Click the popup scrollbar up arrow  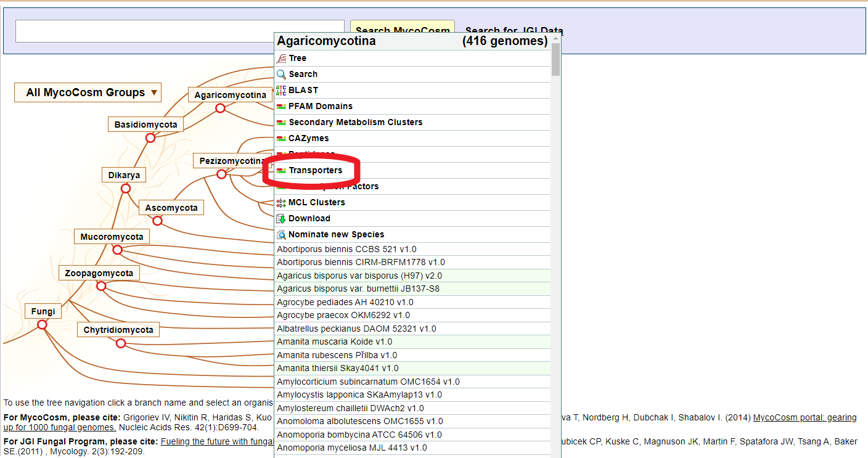pyautogui.click(x=556, y=38)
